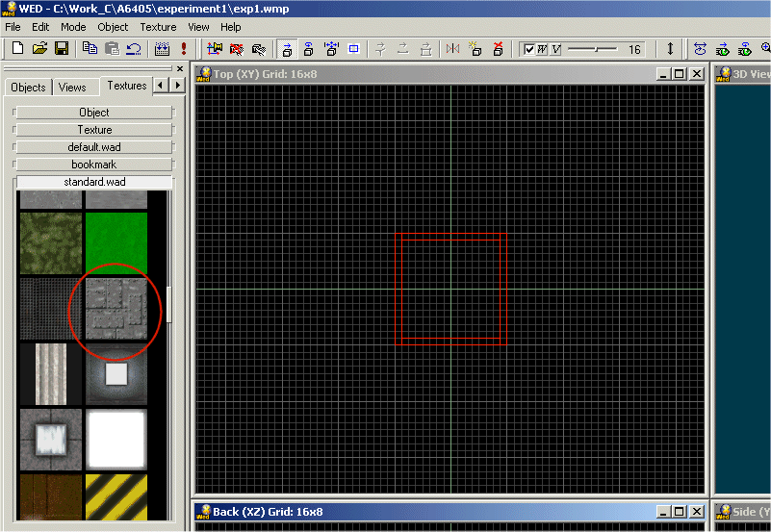Screen dimensions: 771x532
Task: Click the delete cube icon with red X
Action: point(498,49)
